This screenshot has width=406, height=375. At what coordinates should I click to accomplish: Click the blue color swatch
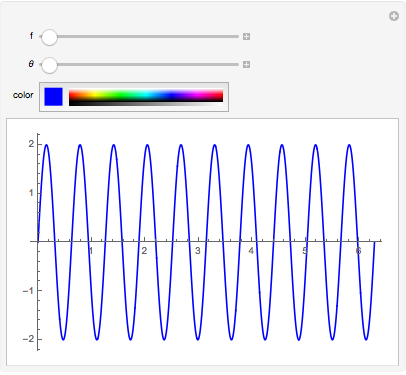tap(53, 97)
